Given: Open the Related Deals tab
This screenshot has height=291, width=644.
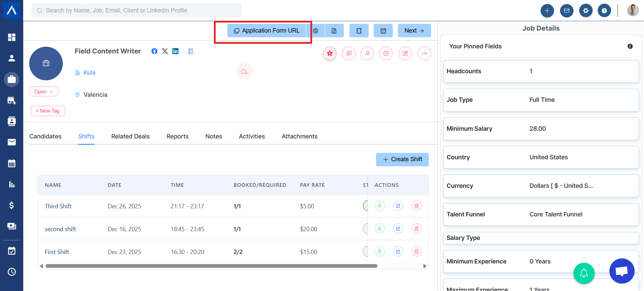Looking at the screenshot, I should 131,136.
